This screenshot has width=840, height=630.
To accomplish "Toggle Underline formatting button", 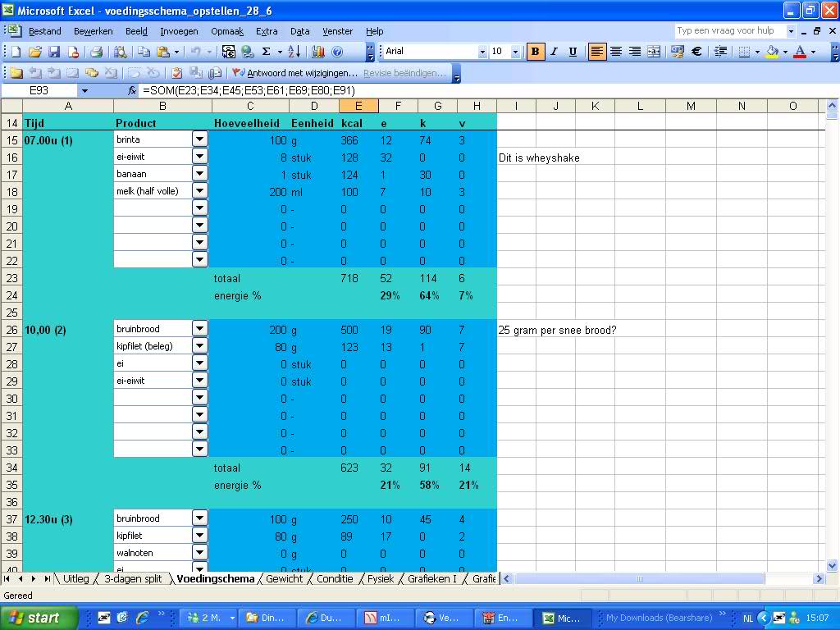I will [x=573, y=52].
